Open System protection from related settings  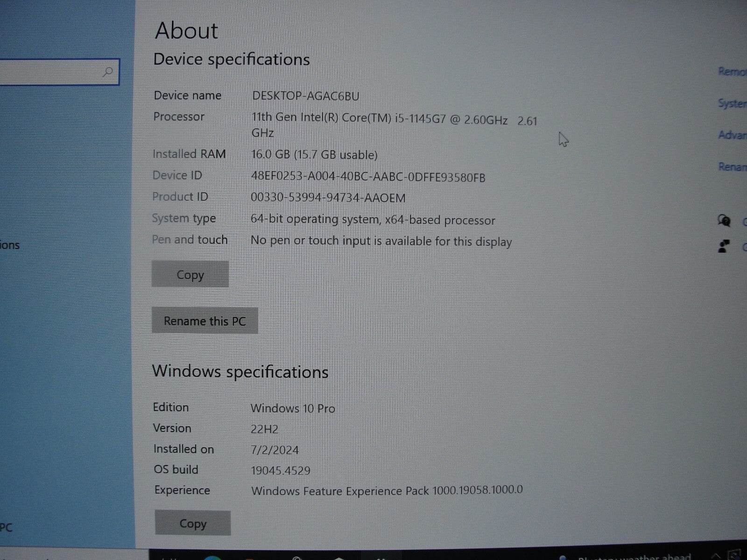734,104
